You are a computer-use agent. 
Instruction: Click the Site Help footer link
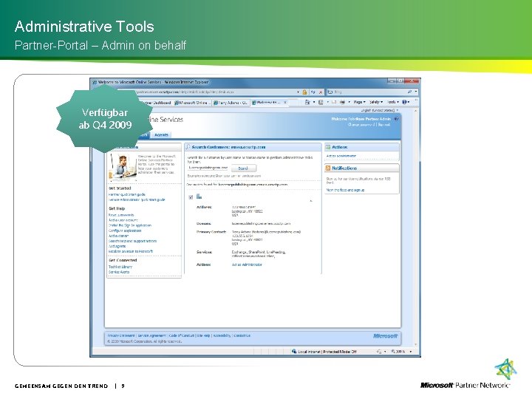tap(204, 335)
